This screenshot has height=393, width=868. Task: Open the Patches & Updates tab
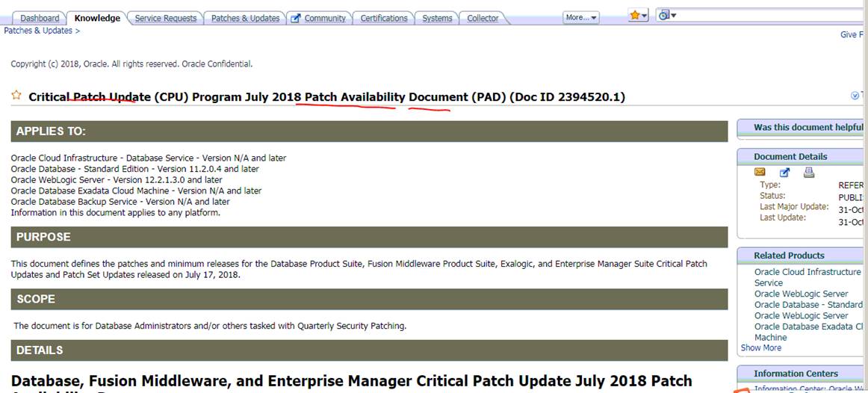click(x=245, y=18)
